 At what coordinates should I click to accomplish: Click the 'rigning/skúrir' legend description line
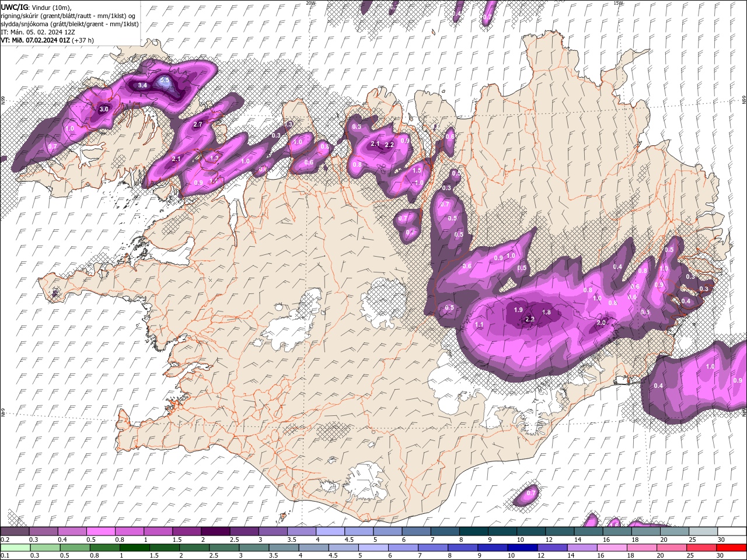pyautogui.click(x=68, y=15)
